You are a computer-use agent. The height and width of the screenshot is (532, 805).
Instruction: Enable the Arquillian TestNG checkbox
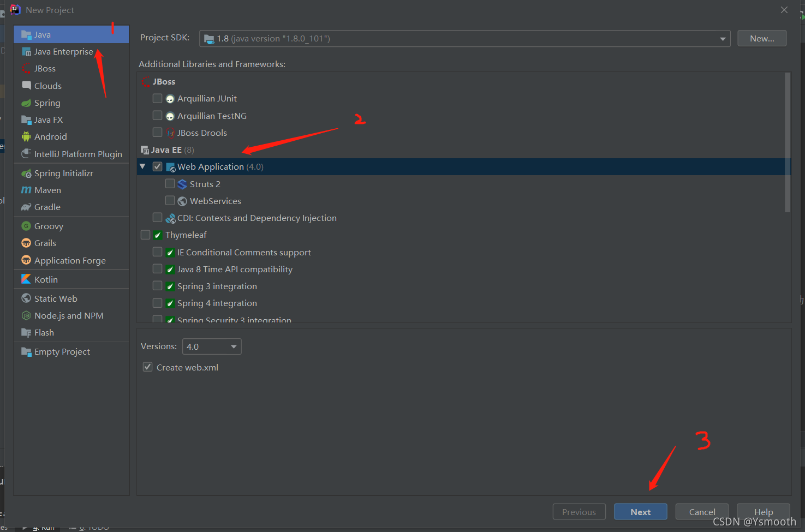pyautogui.click(x=158, y=116)
